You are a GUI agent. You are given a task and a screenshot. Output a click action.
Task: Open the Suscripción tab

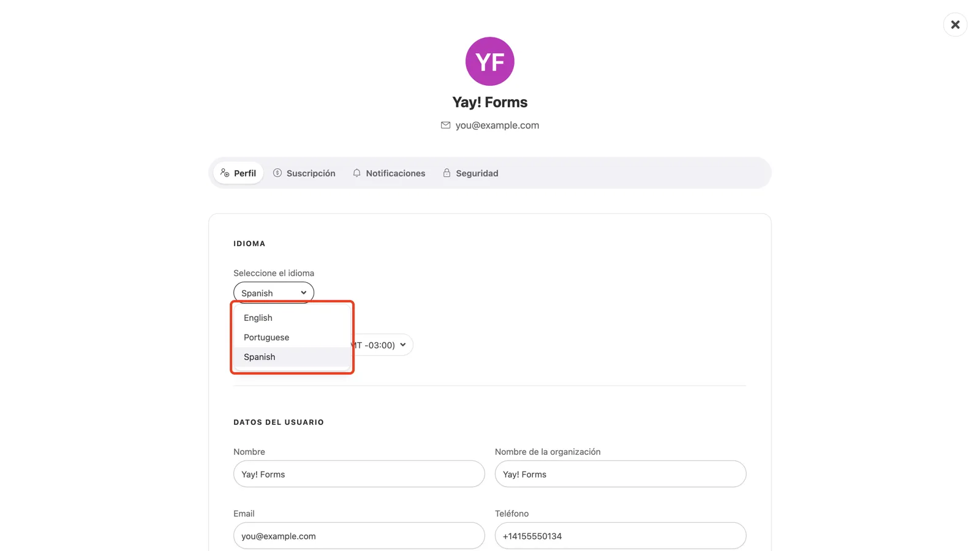tap(304, 173)
